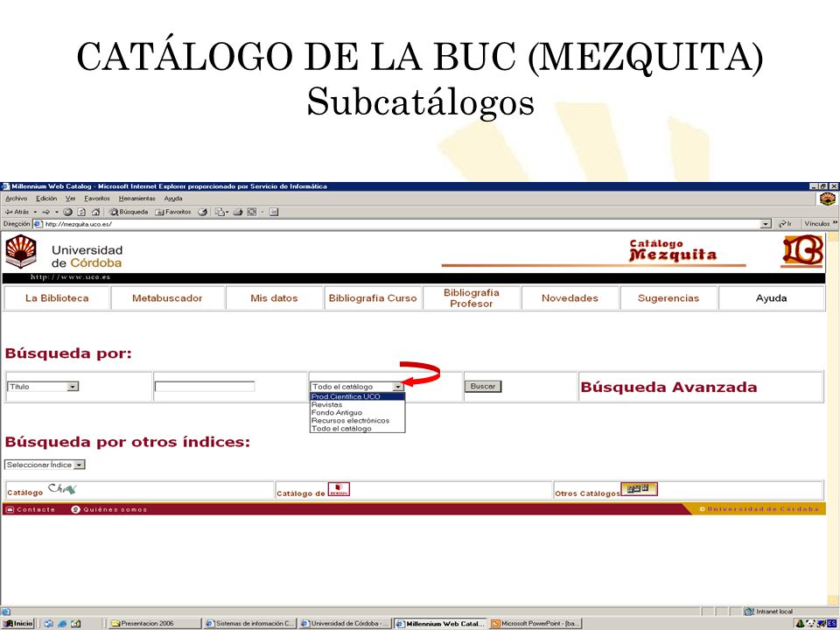Click the Catálogo Cbuc logo icon
This screenshot has height=630, width=840.
click(x=63, y=488)
